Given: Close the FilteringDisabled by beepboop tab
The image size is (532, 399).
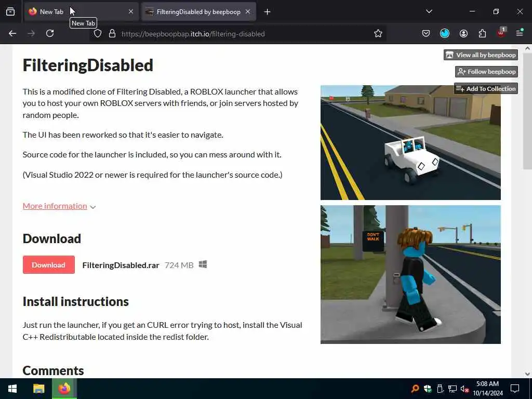Looking at the screenshot, I should [x=248, y=12].
